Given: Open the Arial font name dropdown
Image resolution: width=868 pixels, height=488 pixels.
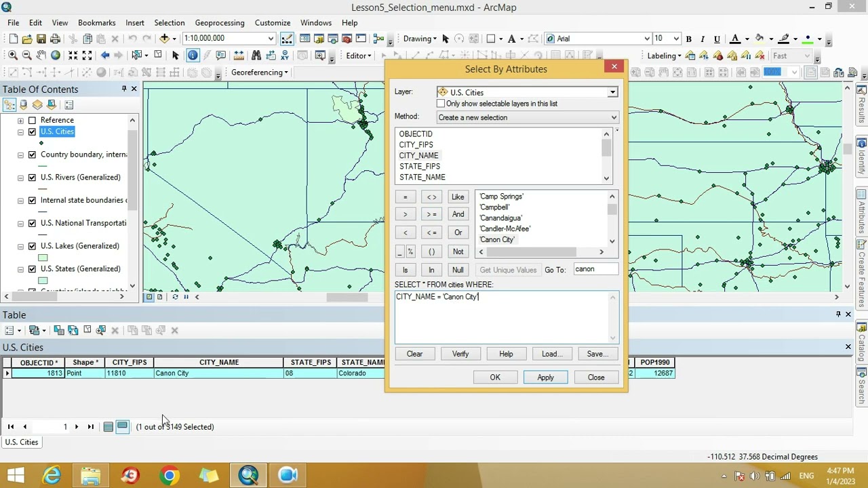Looking at the screenshot, I should [x=646, y=39].
